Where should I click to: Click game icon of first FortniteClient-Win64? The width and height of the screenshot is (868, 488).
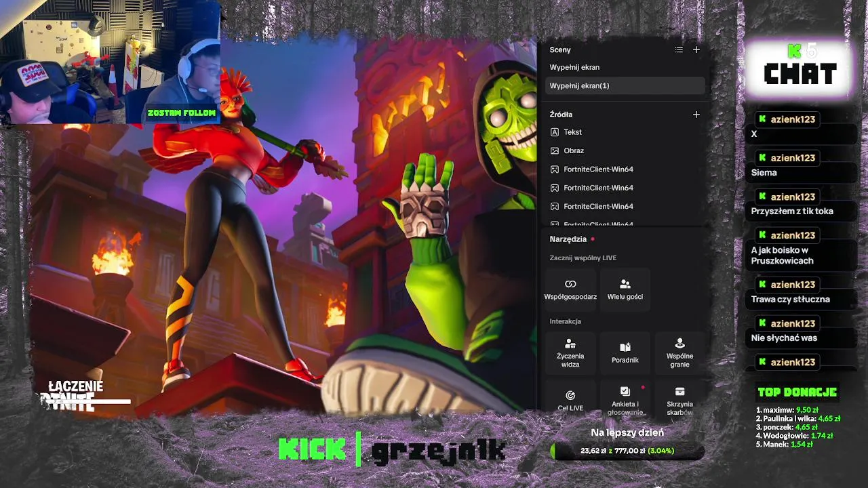555,169
